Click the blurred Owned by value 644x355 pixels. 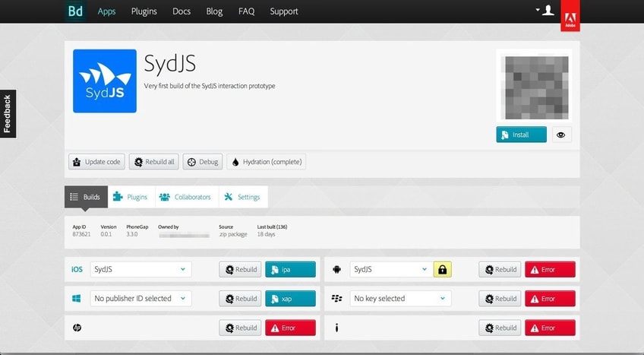[184, 235]
